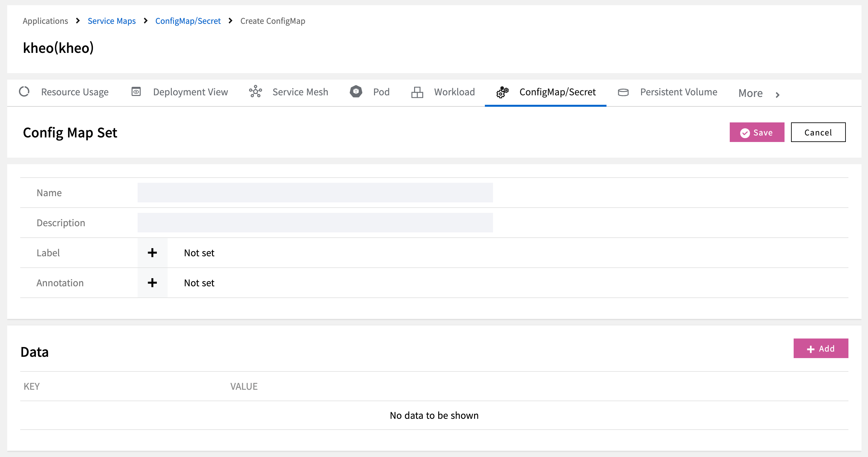Screen dimensions: 868x457
Task: Add an Annotation with plus icon
Action: [152, 283]
